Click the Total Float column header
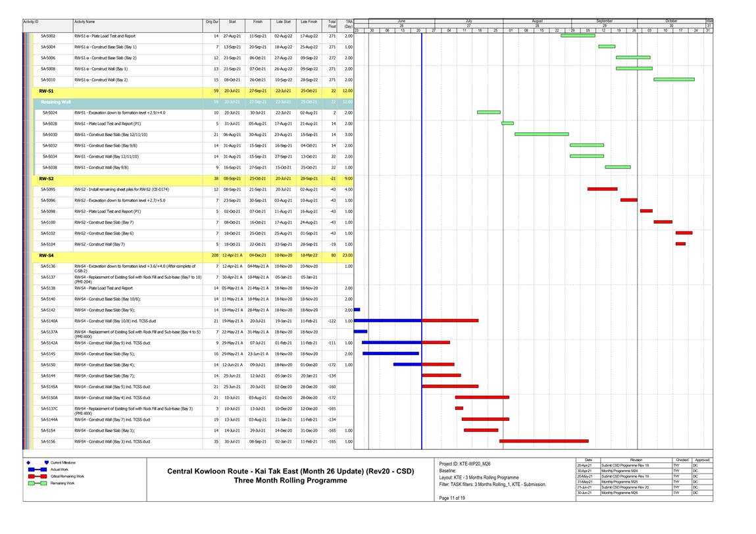This screenshot has height=534, width=756. 332,24
